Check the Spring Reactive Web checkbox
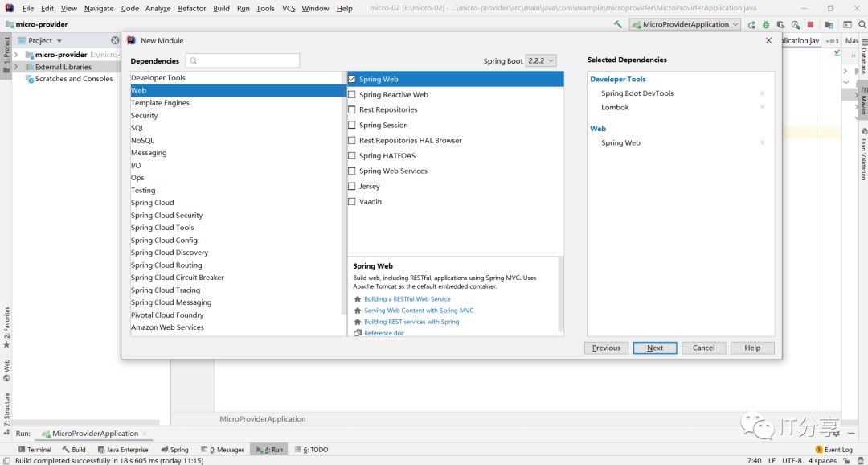Screen dimensions: 868x465 [352, 95]
